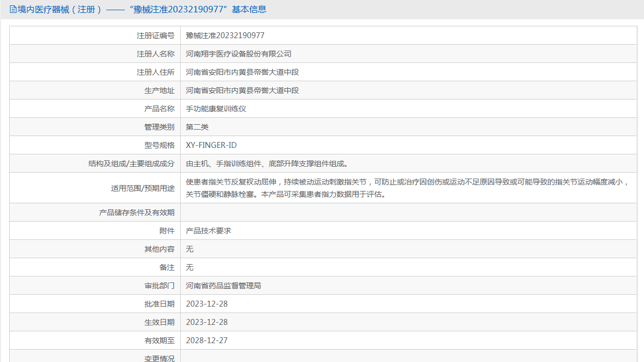Click the 适用范围/预期用途 label
Image resolution: width=644 pixels, height=362 pixels.
[x=143, y=188]
